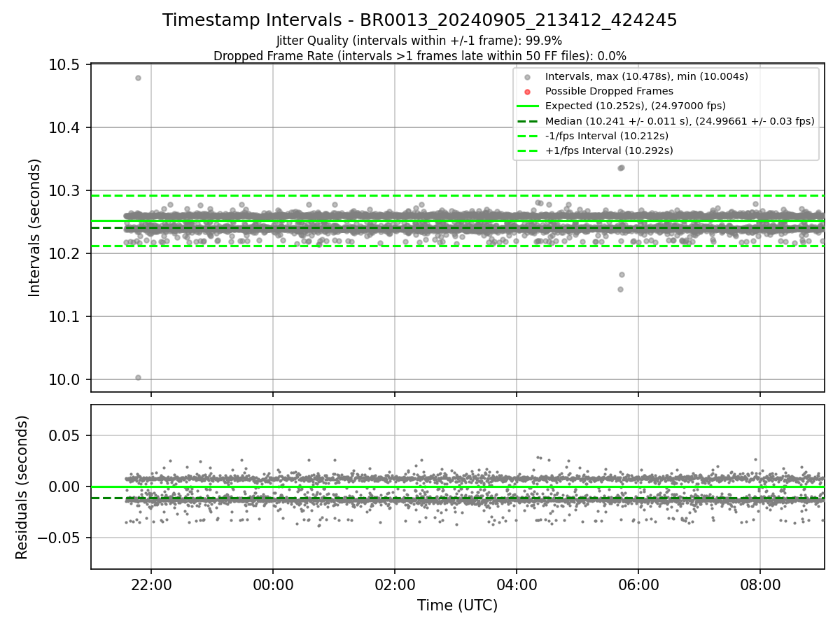Click the 'Intervals (seconds)' y-axis label
840x630 pixels.
pyautogui.click(x=35, y=227)
